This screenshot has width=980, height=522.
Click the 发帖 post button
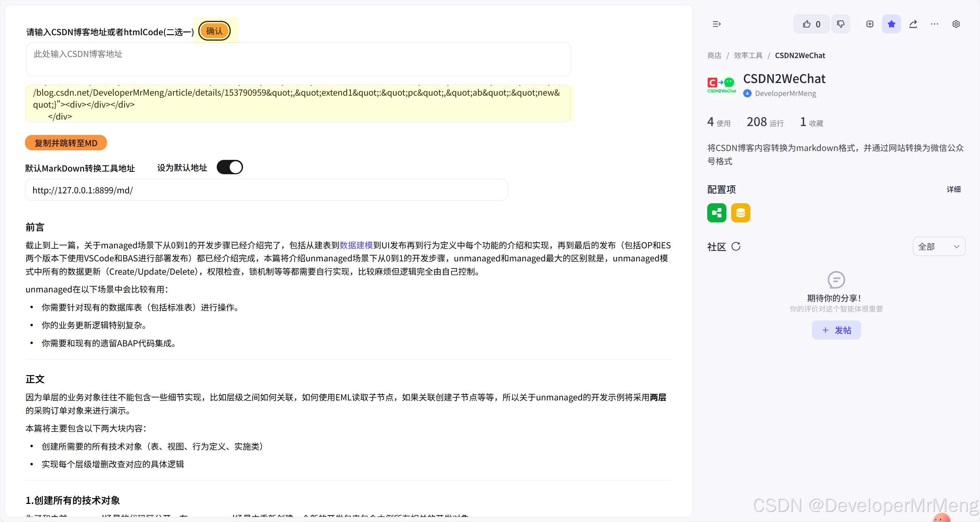(x=836, y=330)
